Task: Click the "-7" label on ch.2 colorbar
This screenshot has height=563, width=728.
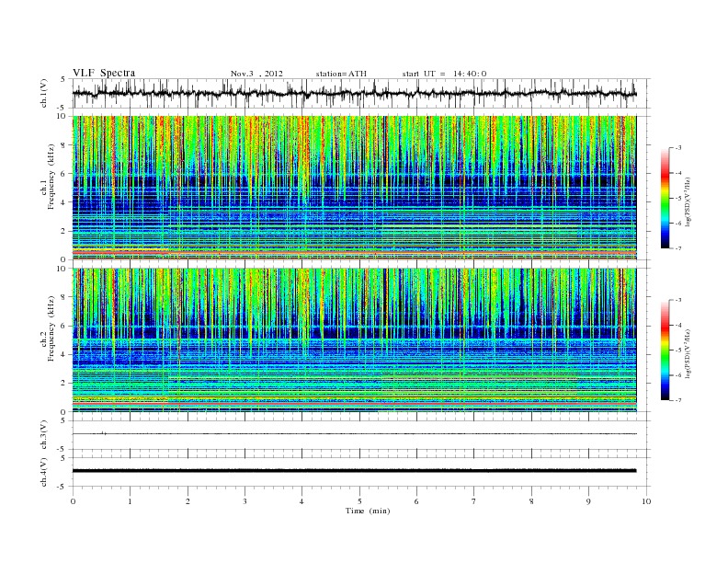Action: (678, 400)
